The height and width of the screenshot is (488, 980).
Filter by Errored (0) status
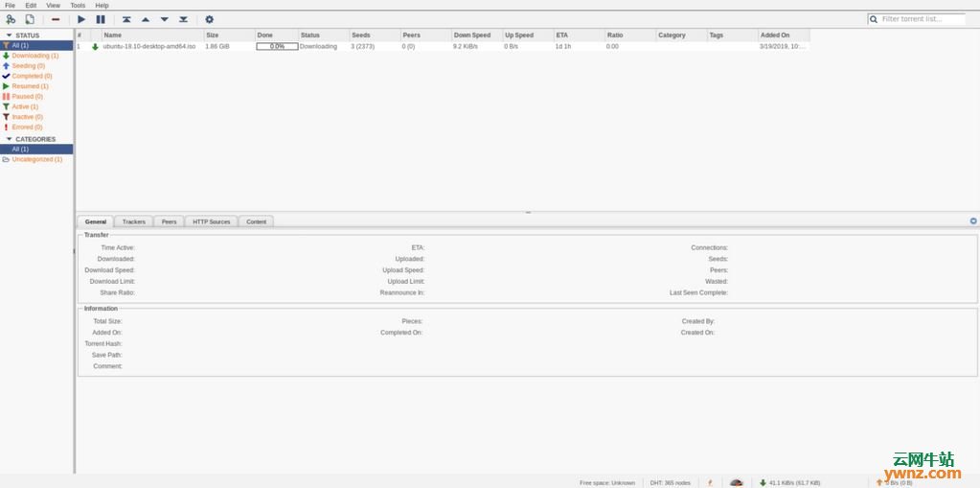36,127
